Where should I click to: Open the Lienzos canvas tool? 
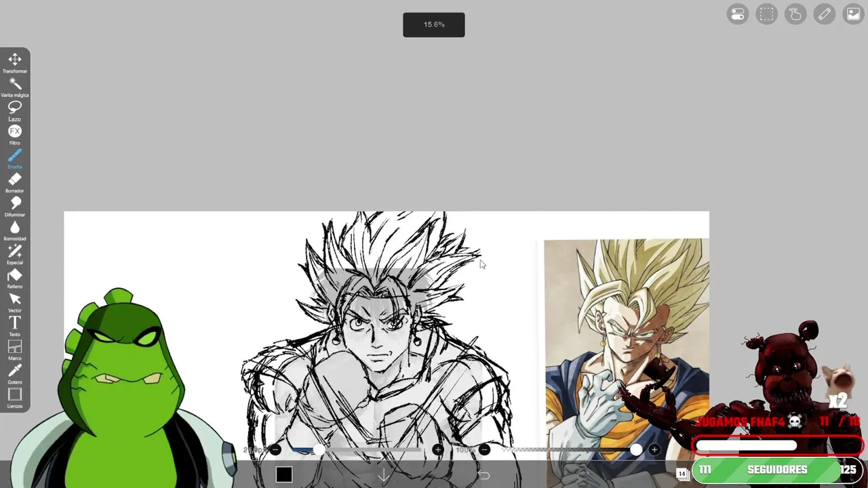point(15,398)
